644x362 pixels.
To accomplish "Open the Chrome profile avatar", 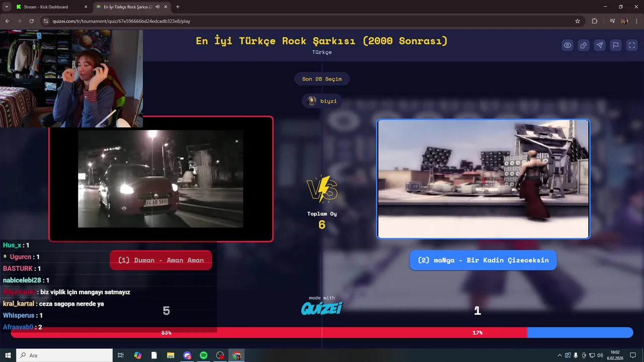I will click(624, 21).
